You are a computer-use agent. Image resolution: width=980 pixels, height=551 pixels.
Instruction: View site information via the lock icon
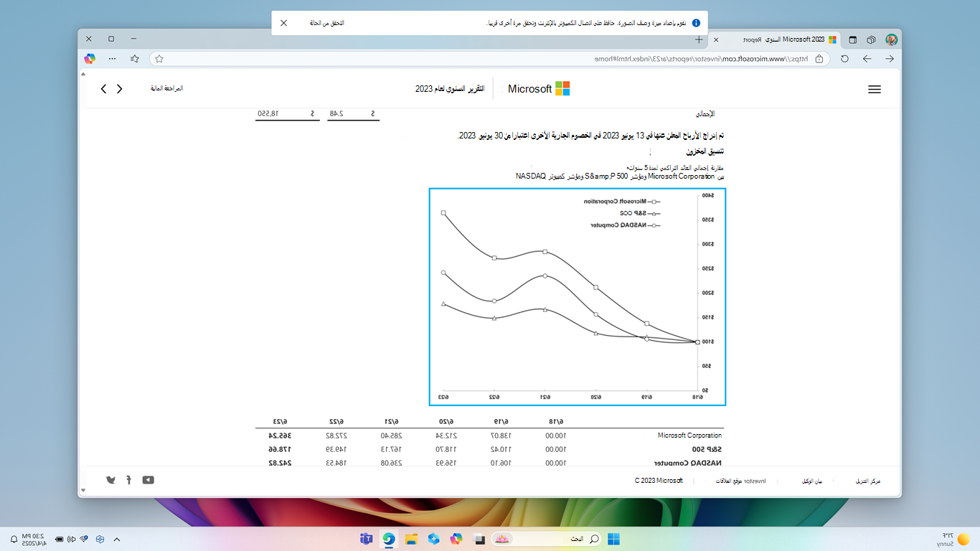click(819, 59)
